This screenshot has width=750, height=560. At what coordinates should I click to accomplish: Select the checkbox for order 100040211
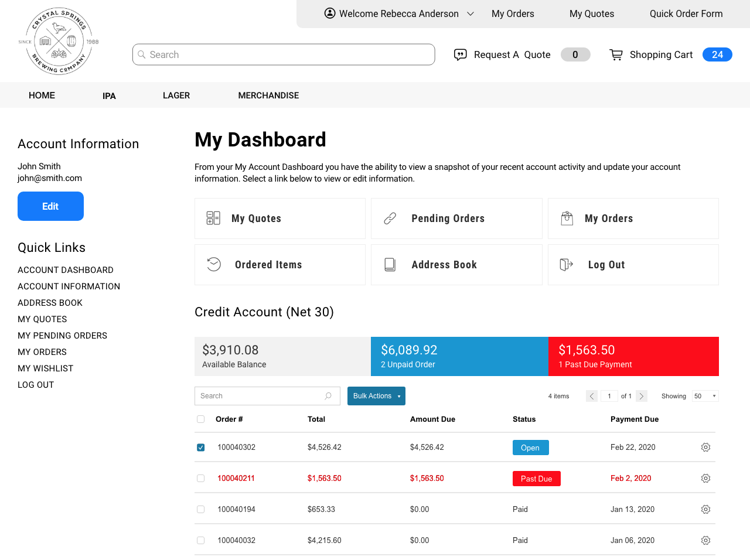coord(201,479)
